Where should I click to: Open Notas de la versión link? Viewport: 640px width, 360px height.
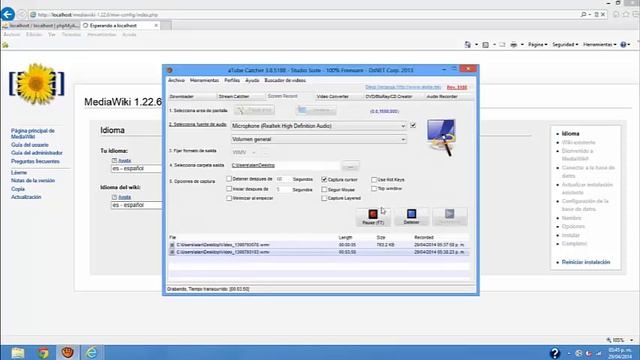33,180
